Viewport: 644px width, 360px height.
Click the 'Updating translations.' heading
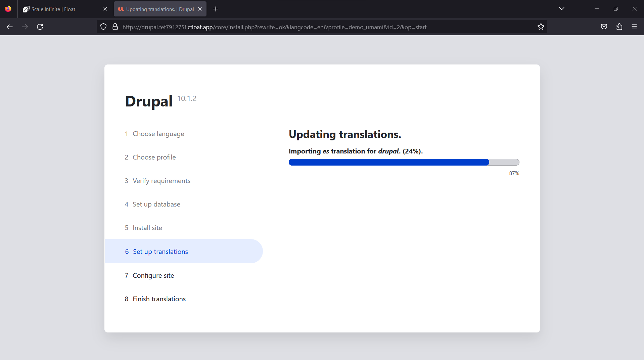pos(345,134)
